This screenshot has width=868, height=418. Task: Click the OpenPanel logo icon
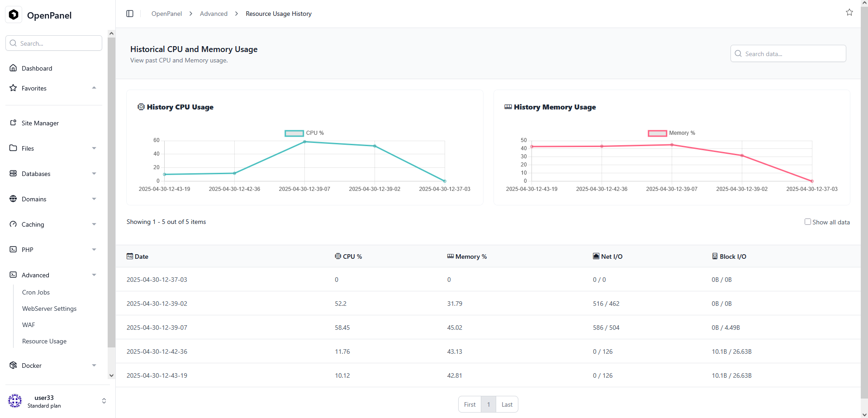click(x=14, y=15)
